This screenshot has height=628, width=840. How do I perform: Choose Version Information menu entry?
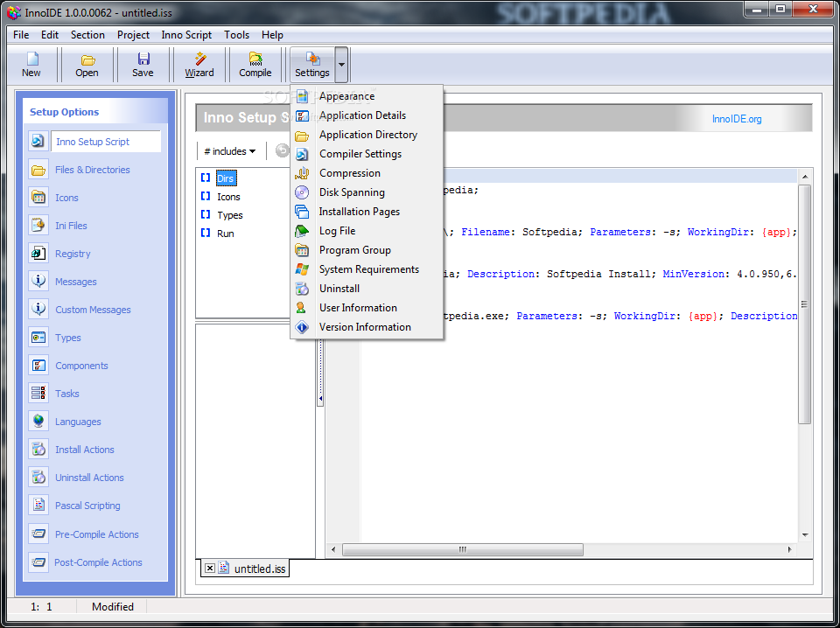click(x=366, y=327)
